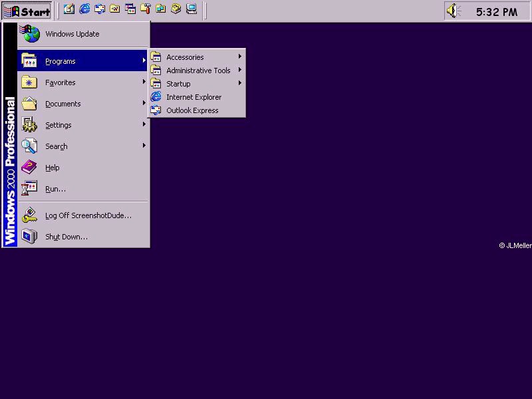This screenshot has width=532, height=399.
Task: Click the Start button
Action: tap(27, 11)
